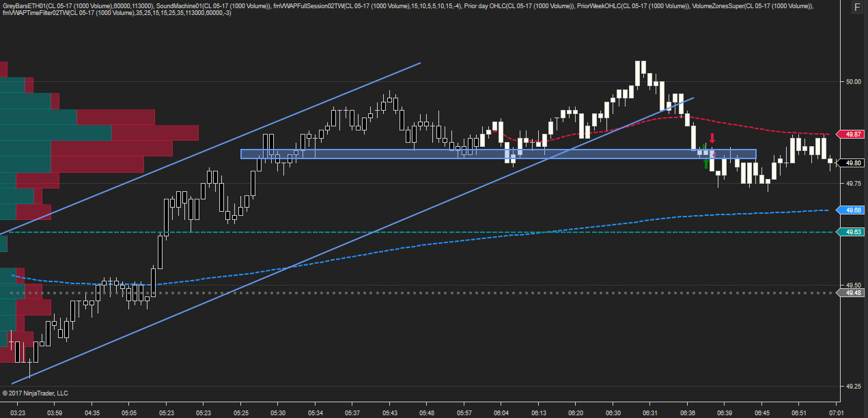Click the 06:51 time axis label
This screenshot has height=418, width=868.
coord(800,413)
